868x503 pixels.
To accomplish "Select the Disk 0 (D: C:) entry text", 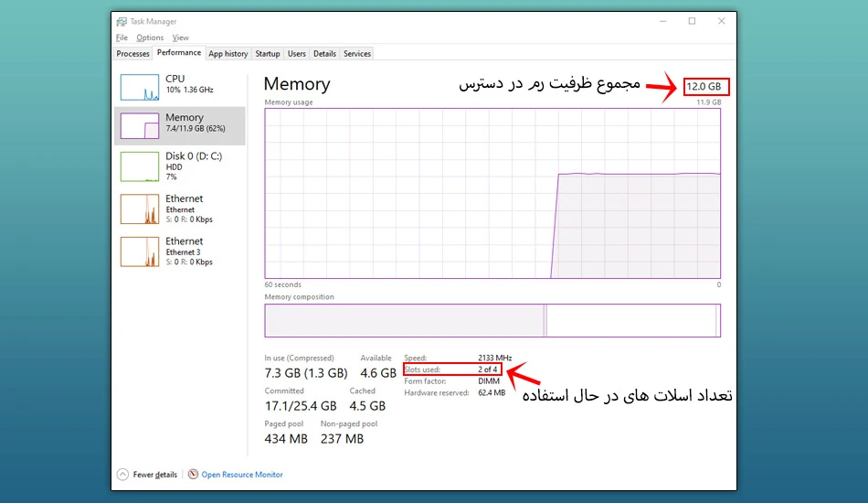I will tap(194, 166).
